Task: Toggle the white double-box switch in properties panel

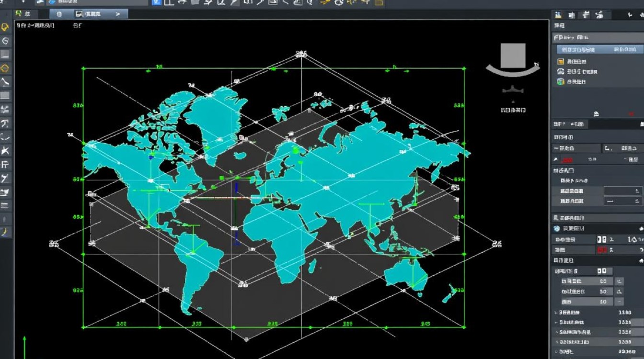Action: coord(602,239)
